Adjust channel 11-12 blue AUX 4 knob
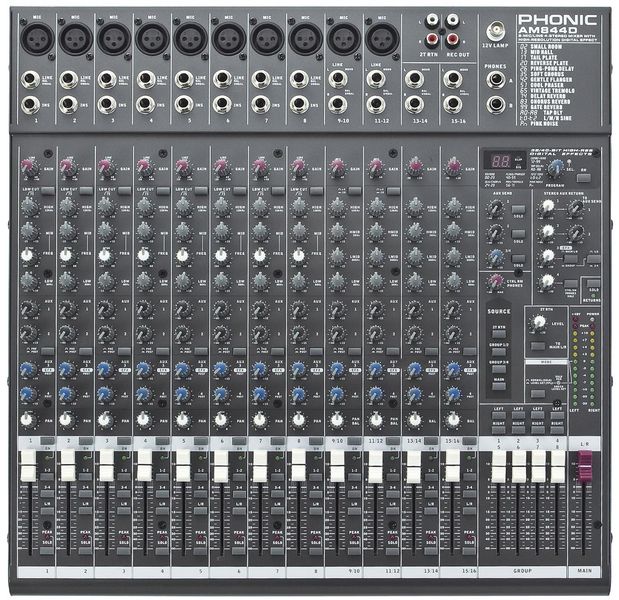 (375, 394)
